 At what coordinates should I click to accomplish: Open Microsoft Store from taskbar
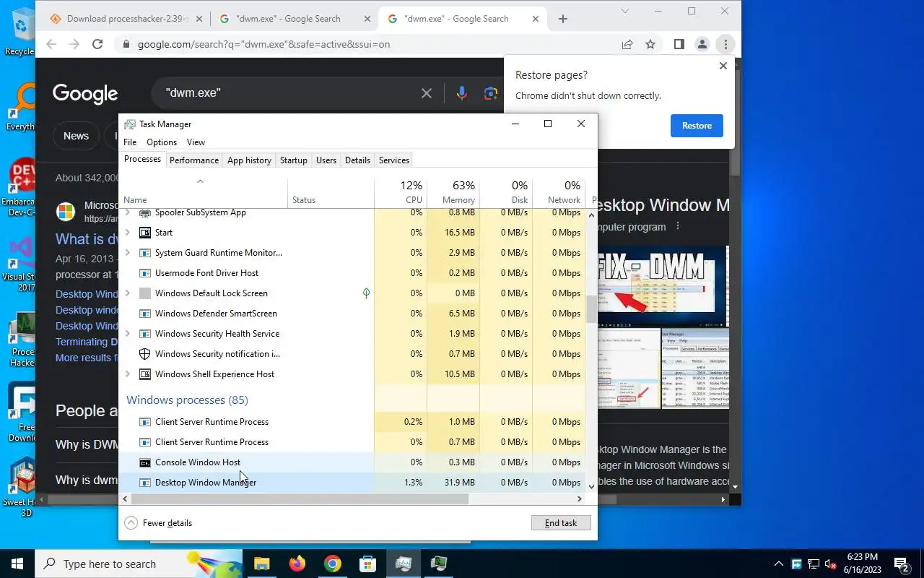pyautogui.click(x=368, y=564)
